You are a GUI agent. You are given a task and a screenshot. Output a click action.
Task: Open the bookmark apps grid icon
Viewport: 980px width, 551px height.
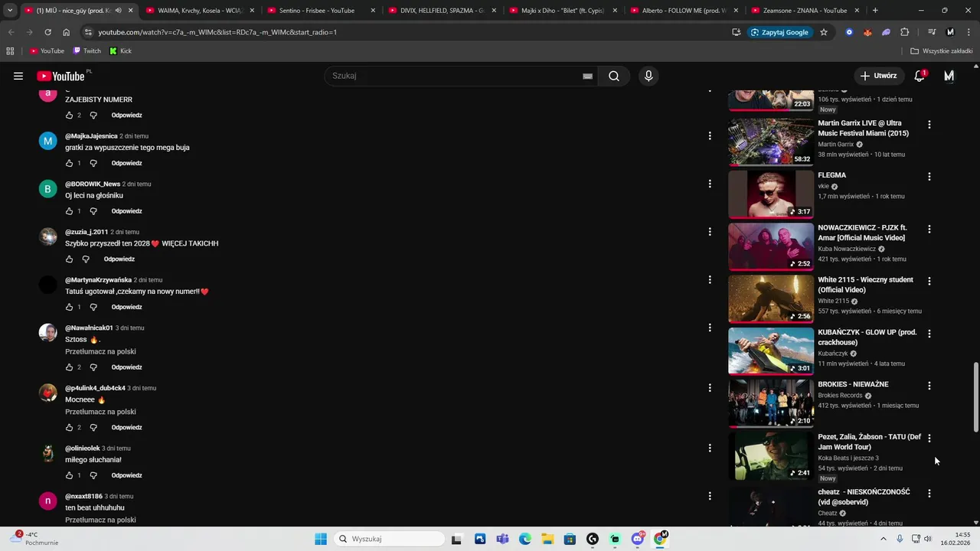tap(10, 51)
